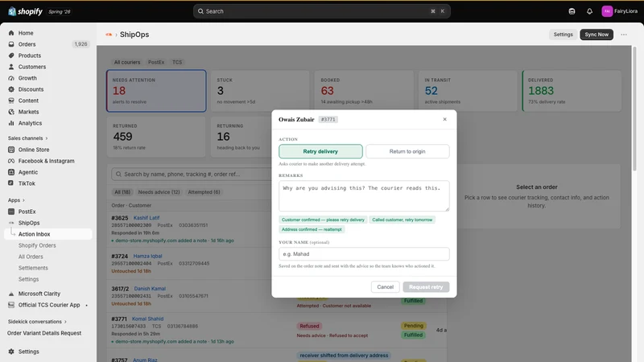
Task: Open the store icon in top bar
Action: coord(572,11)
